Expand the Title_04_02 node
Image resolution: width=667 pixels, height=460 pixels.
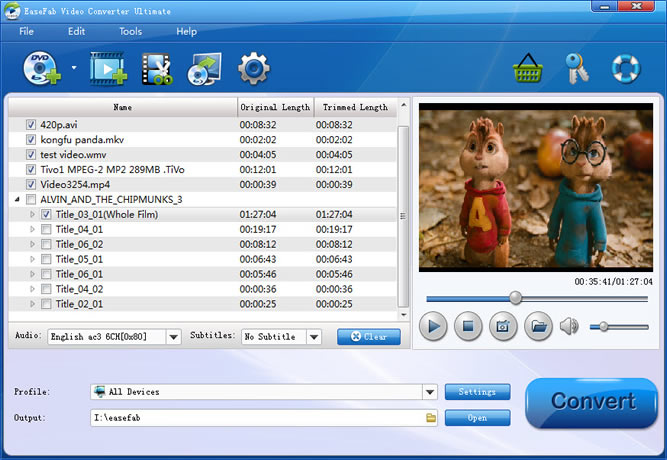tap(32, 289)
